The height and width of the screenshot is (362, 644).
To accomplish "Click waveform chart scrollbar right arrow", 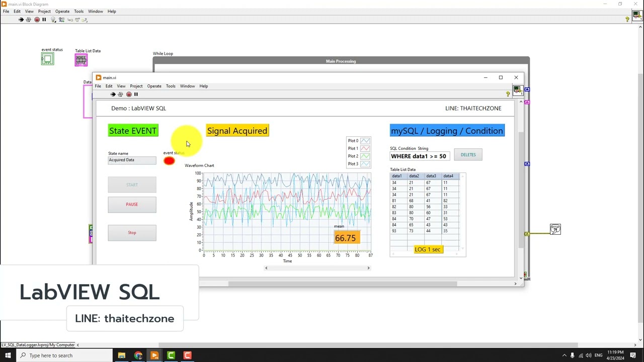I will pyautogui.click(x=368, y=268).
